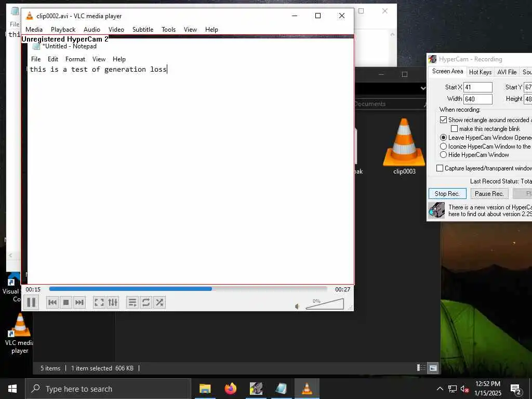Open the VLC Media menu
This screenshot has width=532, height=399.
34,30
